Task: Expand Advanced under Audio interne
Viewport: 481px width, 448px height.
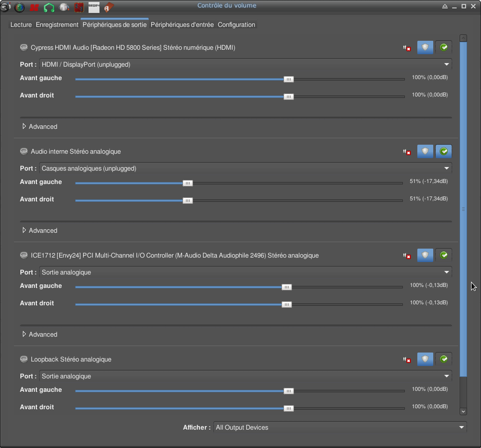Action: coord(40,231)
